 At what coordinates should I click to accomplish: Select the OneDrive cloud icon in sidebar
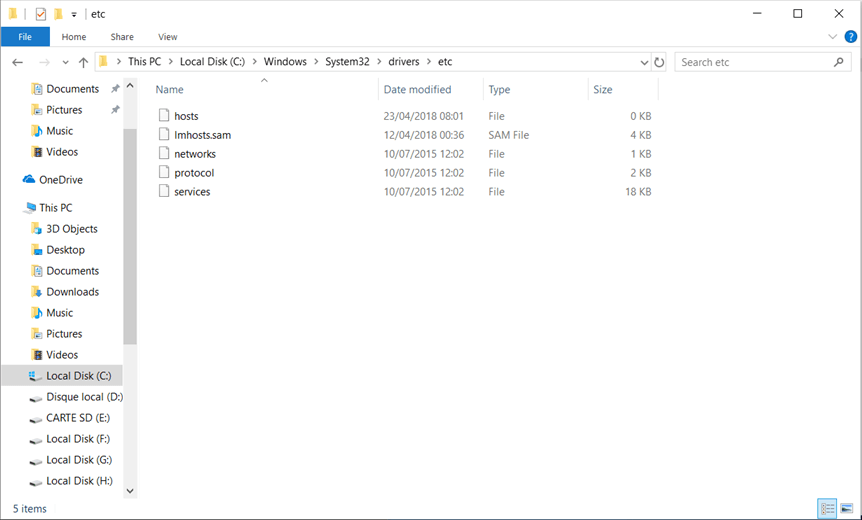29,180
